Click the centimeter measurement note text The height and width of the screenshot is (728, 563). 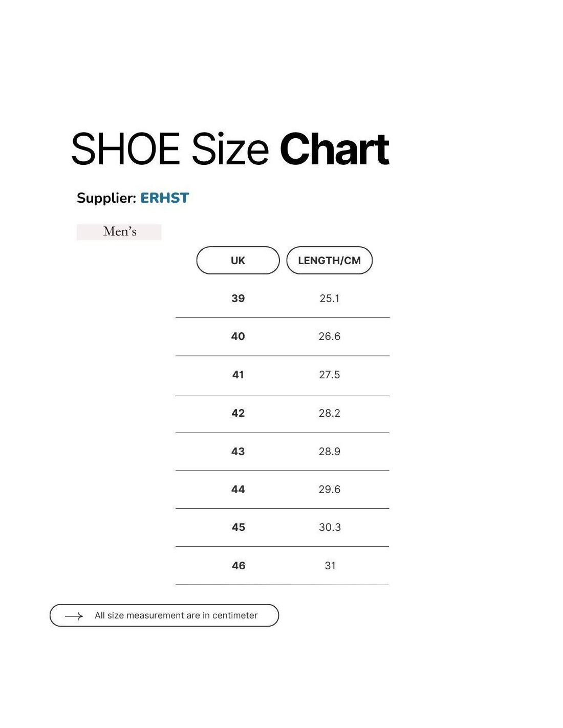176,615
